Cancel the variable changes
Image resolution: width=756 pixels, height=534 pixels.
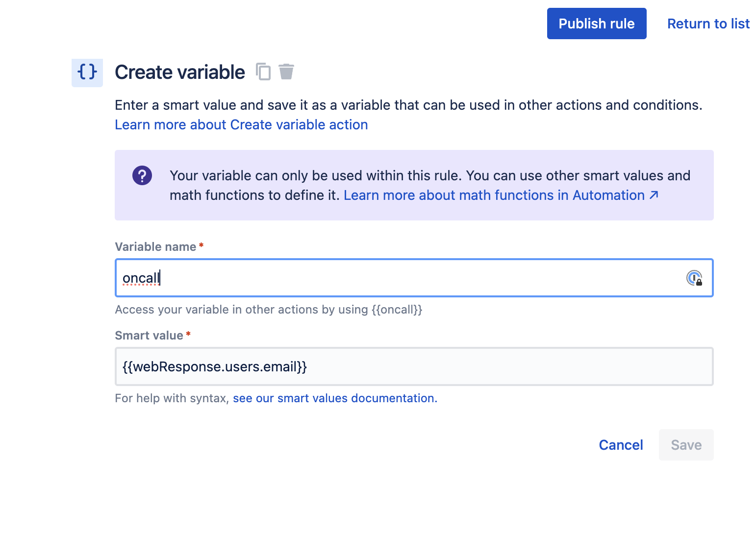[x=621, y=445]
